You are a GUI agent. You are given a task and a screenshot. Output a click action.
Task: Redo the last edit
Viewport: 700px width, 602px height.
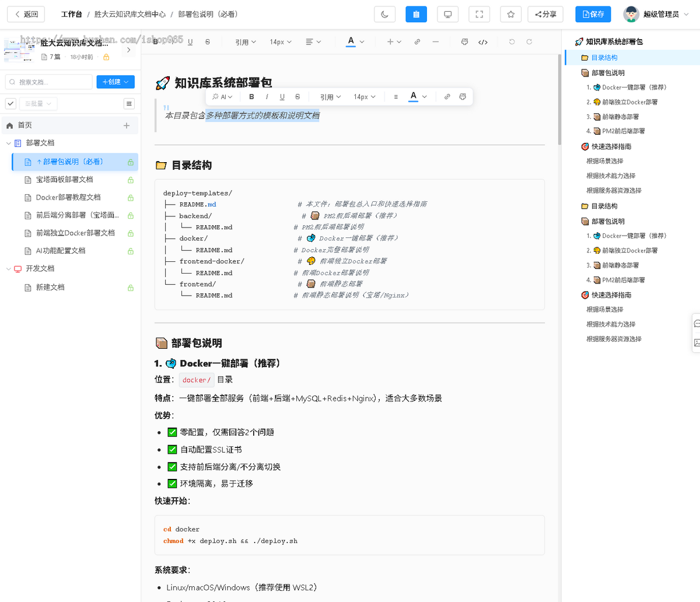(529, 42)
